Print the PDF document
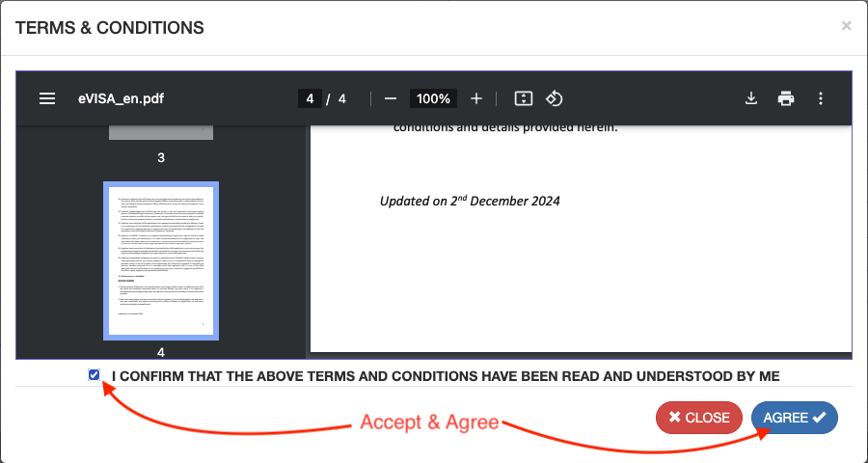The image size is (868, 463). point(785,98)
